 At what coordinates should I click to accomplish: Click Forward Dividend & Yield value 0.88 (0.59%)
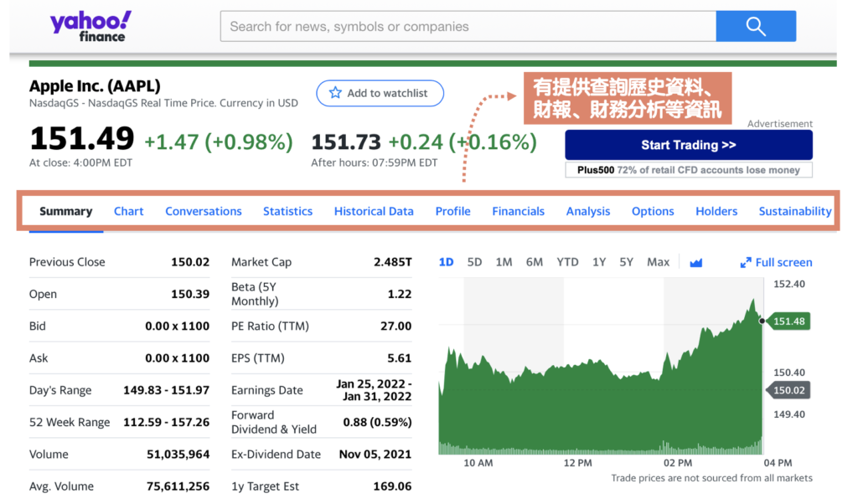click(377, 423)
